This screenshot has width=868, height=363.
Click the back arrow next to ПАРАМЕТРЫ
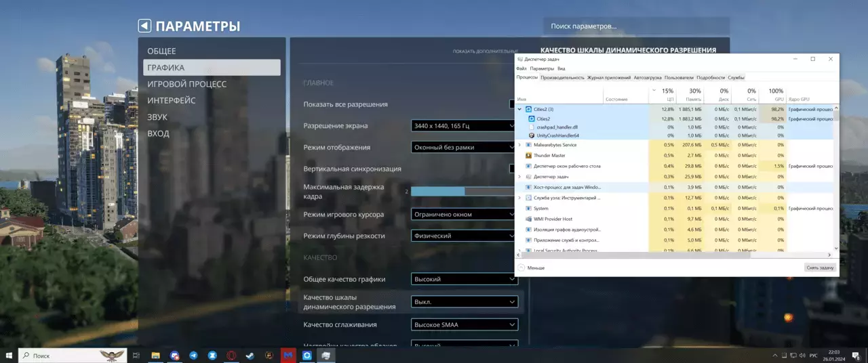coord(144,26)
